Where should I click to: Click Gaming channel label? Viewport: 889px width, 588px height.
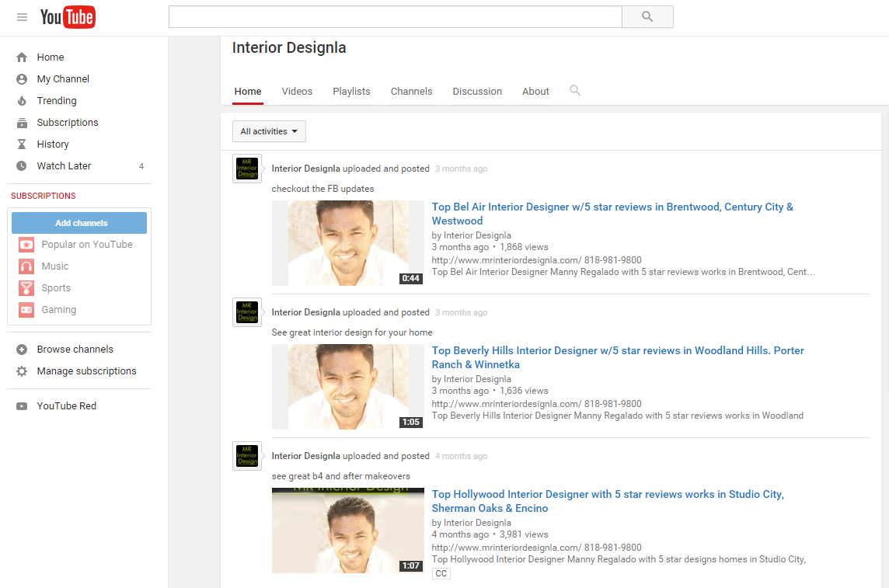coord(59,310)
